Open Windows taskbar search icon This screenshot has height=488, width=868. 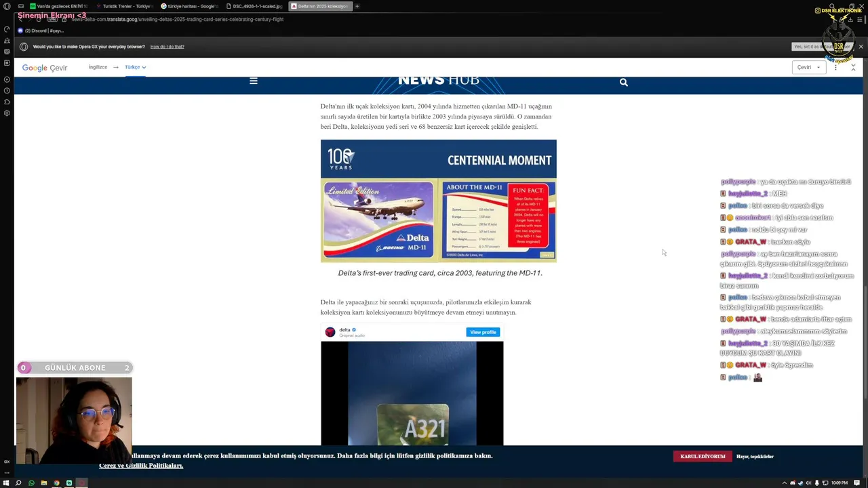pyautogui.click(x=19, y=483)
